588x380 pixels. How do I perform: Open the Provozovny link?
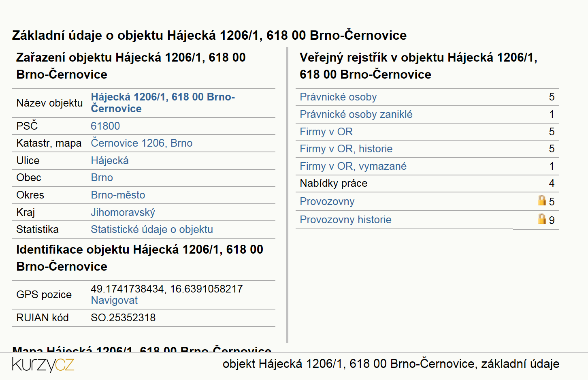point(327,201)
